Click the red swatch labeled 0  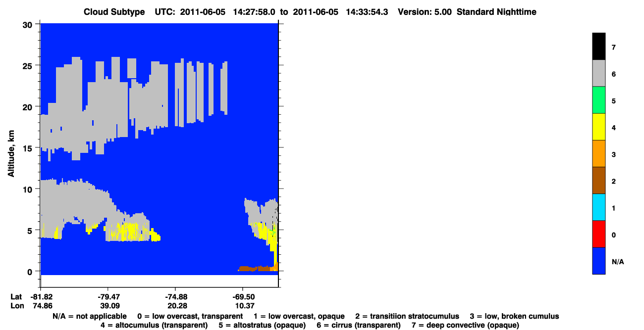598,234
